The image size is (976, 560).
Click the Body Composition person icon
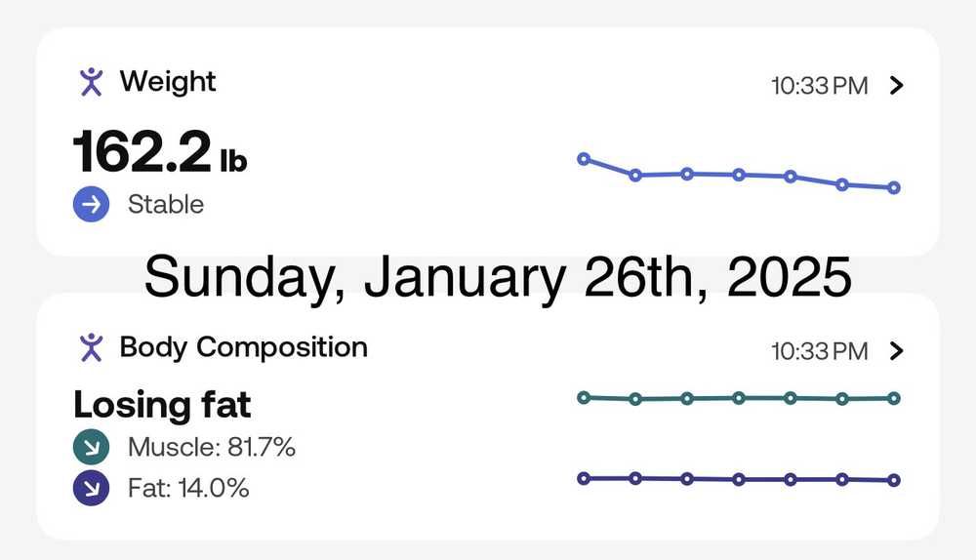tap(91, 347)
